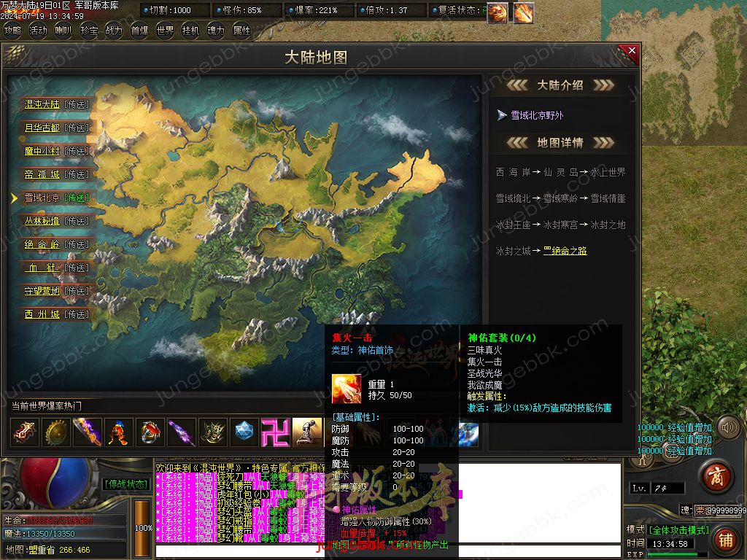Teleport to 雪域北京 using its green 传送 button
Image resolution: width=747 pixels, height=560 pixels.
coord(76,198)
